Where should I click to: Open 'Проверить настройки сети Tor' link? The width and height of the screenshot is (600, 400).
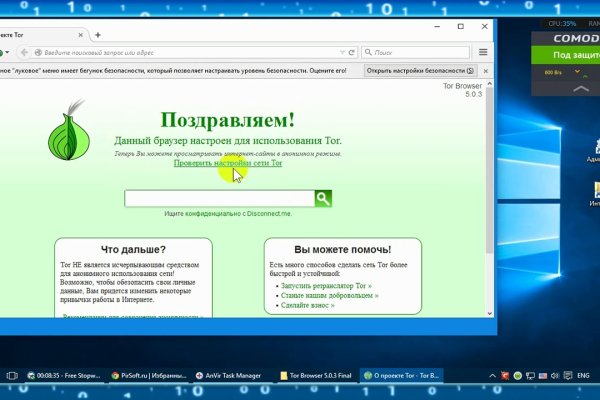click(227, 163)
